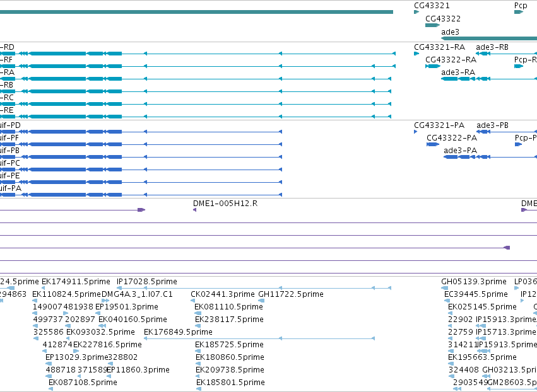
Task: Click the 371589 EST label
Action: 93,371
